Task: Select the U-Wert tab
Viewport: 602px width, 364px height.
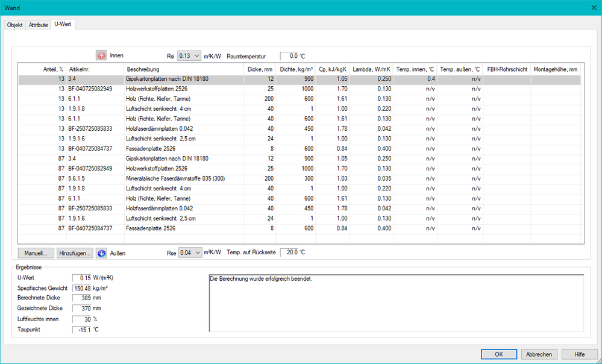Action: pyautogui.click(x=63, y=24)
